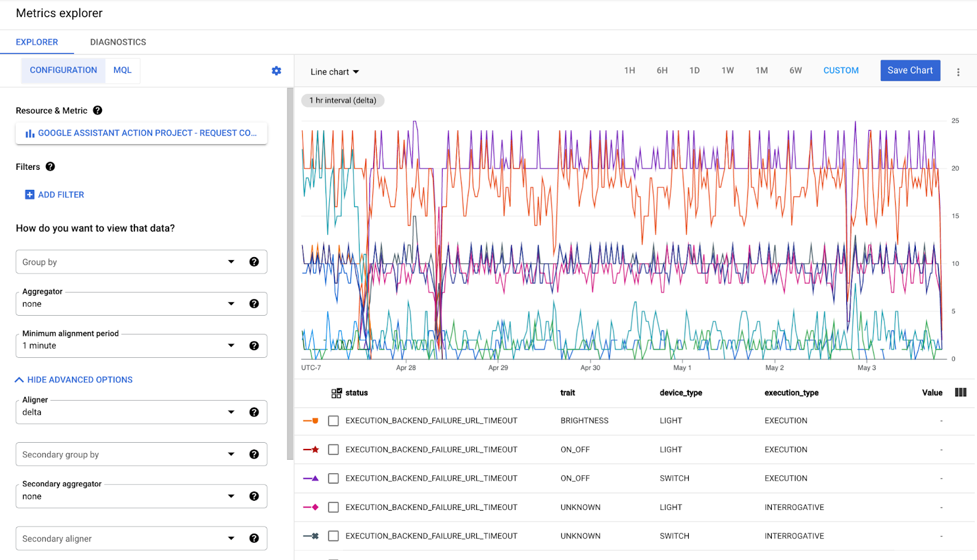Click the Add Filter button
Image resolution: width=977 pixels, height=560 pixels.
click(x=54, y=195)
